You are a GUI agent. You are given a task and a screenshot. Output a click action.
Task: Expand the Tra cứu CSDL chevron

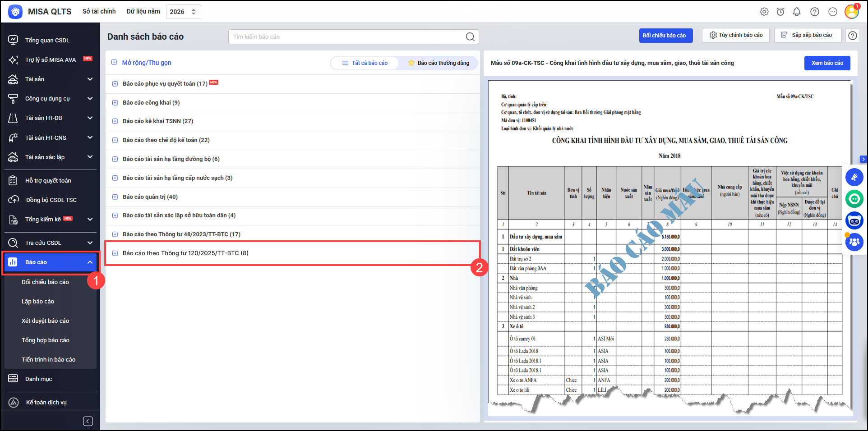(x=90, y=243)
